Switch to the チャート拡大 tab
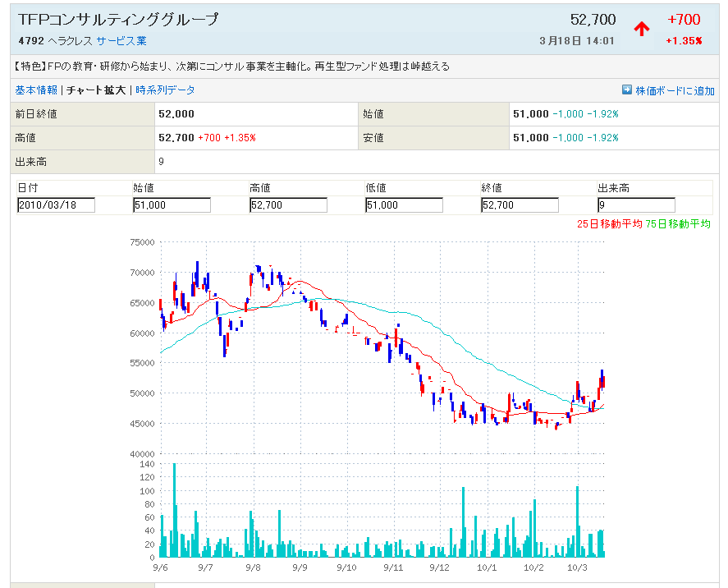Screen dimensions: 728x588 pos(96,90)
